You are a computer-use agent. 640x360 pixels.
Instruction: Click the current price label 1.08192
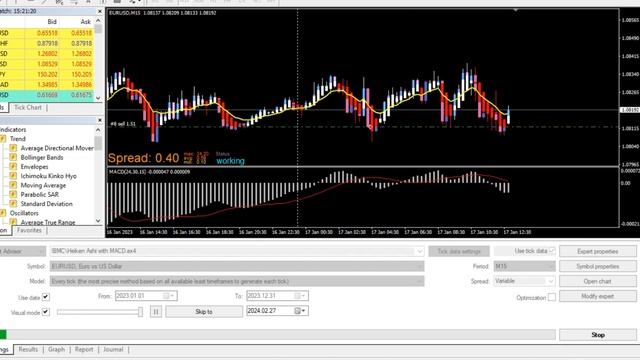630,110
